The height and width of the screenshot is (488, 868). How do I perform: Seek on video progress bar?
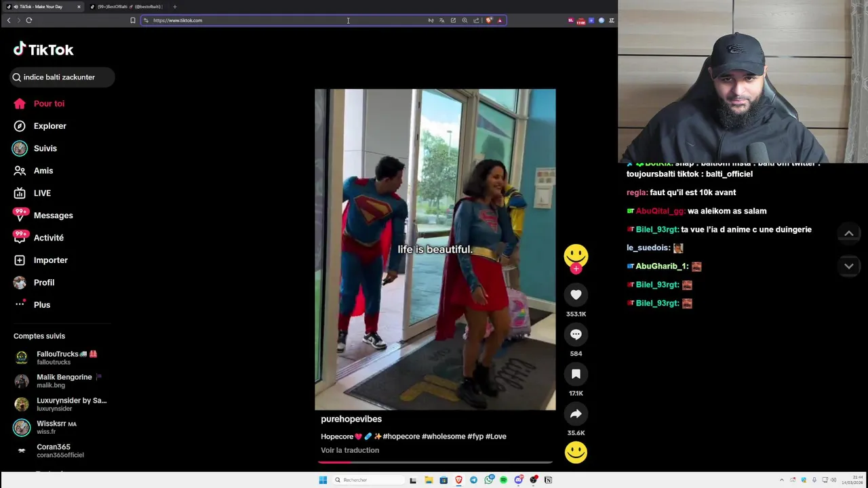click(x=435, y=462)
